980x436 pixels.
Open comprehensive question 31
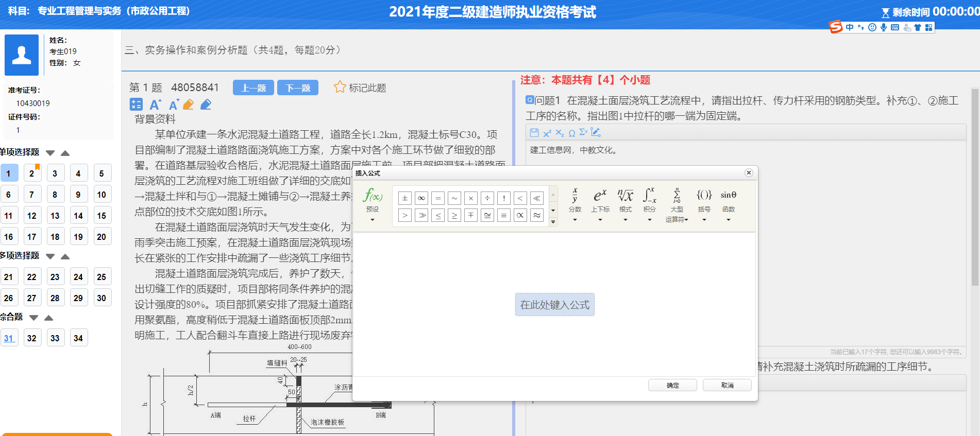[9, 338]
